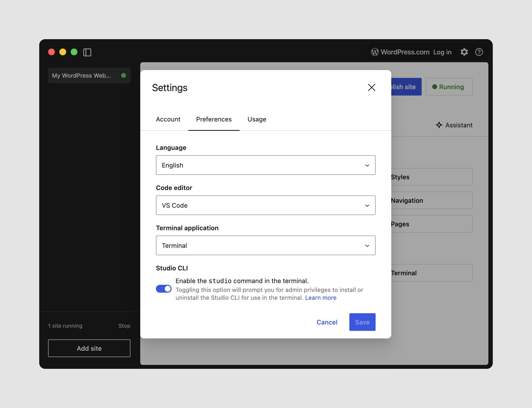The image size is (532, 408).
Task: Click the Add site button
Action: [89, 348]
